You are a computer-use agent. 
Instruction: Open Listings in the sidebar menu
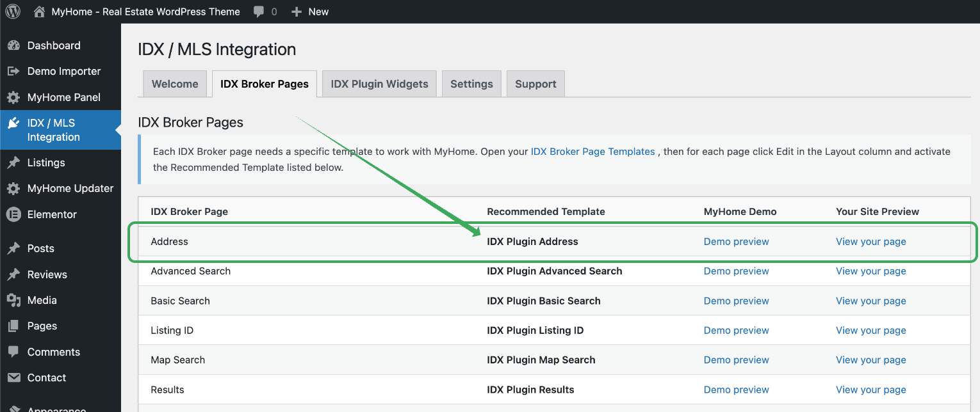pyautogui.click(x=46, y=162)
